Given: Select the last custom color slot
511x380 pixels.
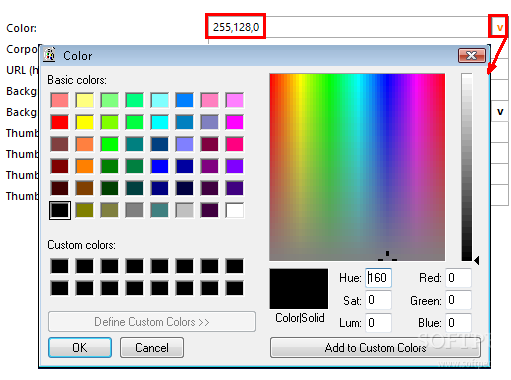Looking at the screenshot, I should pyautogui.click(x=235, y=288).
